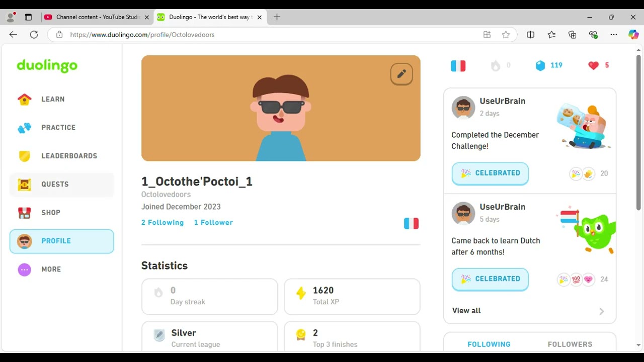Open the Copilot icon
The height and width of the screenshot is (362, 644).
pos(633,35)
